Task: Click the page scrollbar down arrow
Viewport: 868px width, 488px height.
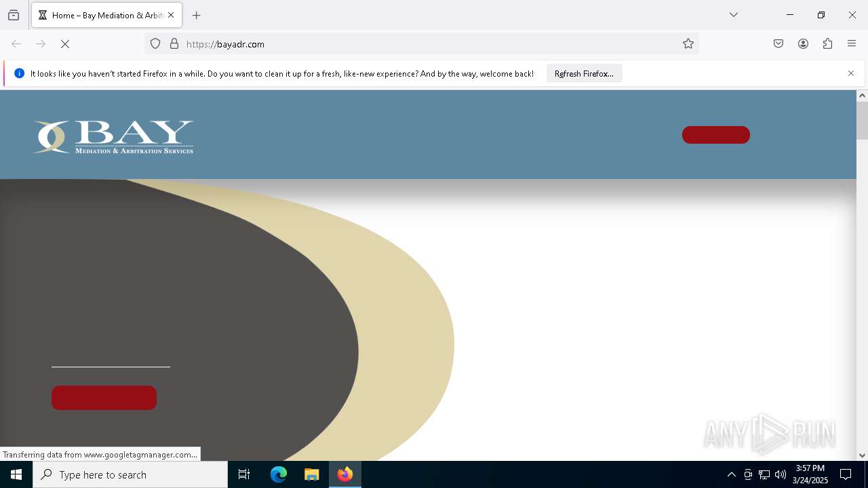Action: 862,455
